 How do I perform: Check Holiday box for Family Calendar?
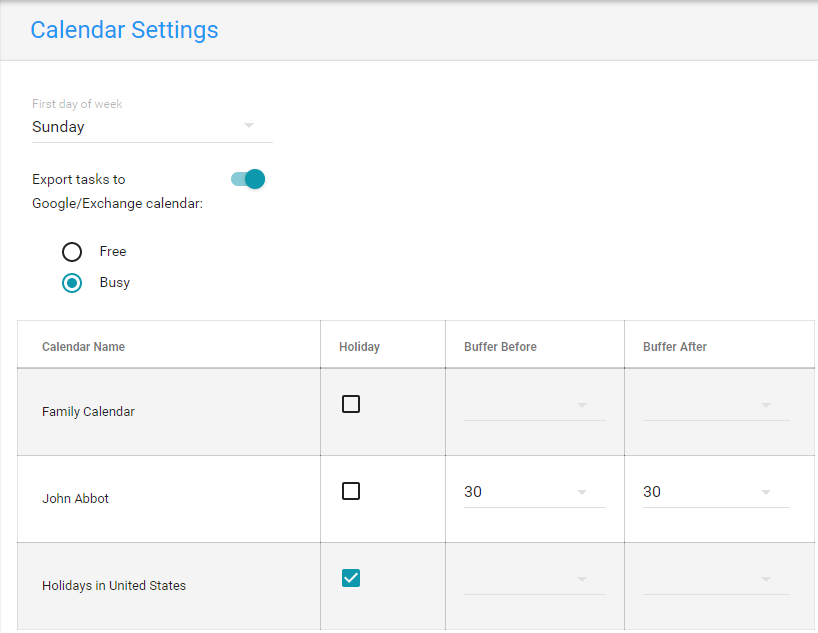351,404
